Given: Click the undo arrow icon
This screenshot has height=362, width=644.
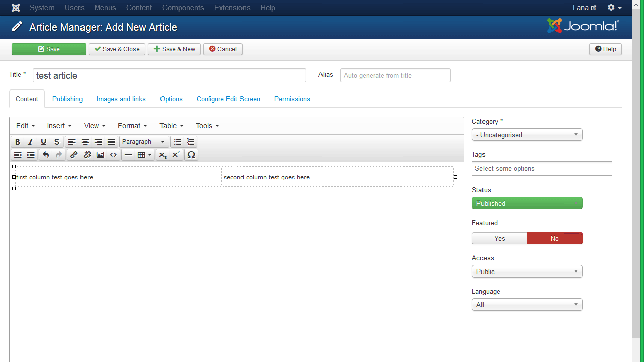Looking at the screenshot, I should pos(46,155).
